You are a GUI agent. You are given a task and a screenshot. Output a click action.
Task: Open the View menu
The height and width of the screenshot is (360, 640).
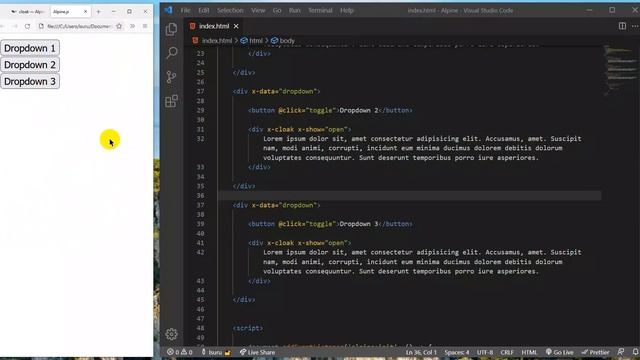click(x=258, y=11)
